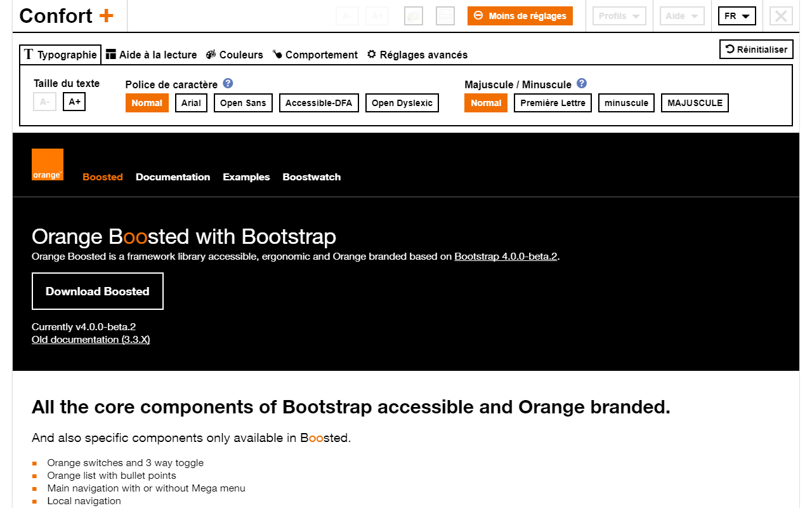Open the Boosted nav link

103,177
